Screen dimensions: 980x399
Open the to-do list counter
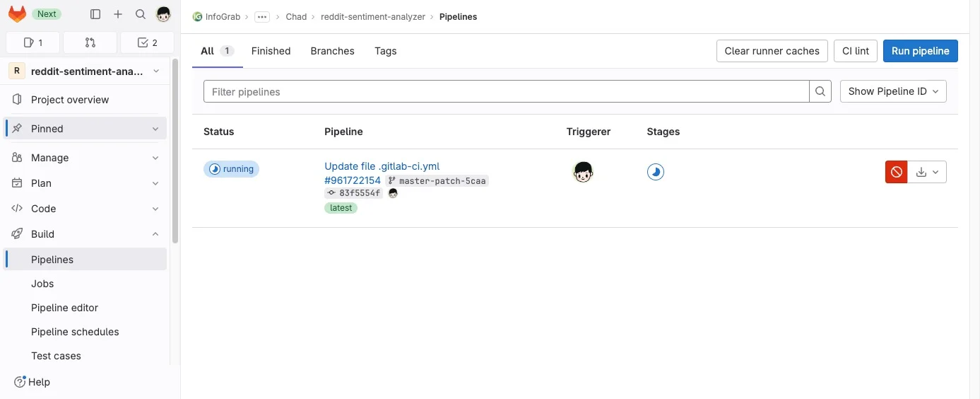coord(147,42)
